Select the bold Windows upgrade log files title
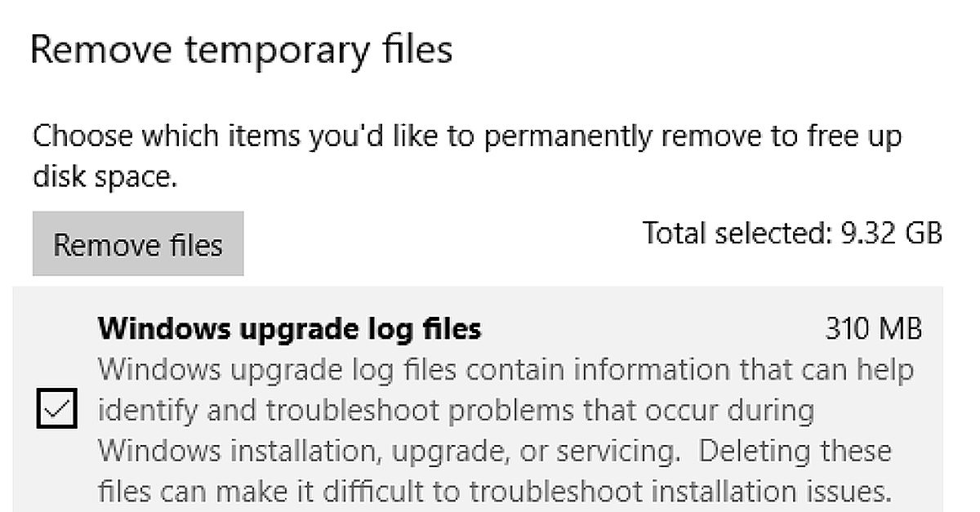Viewport: 980px width, 512px height. coord(289,329)
